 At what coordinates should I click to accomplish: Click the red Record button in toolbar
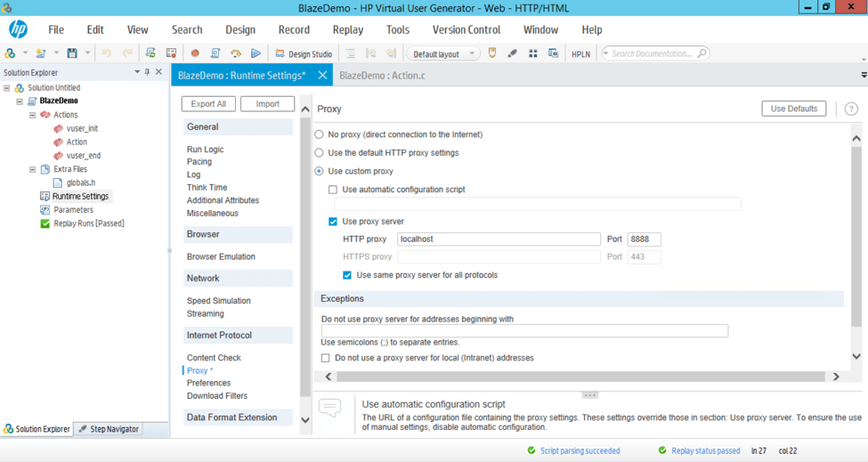(x=195, y=53)
